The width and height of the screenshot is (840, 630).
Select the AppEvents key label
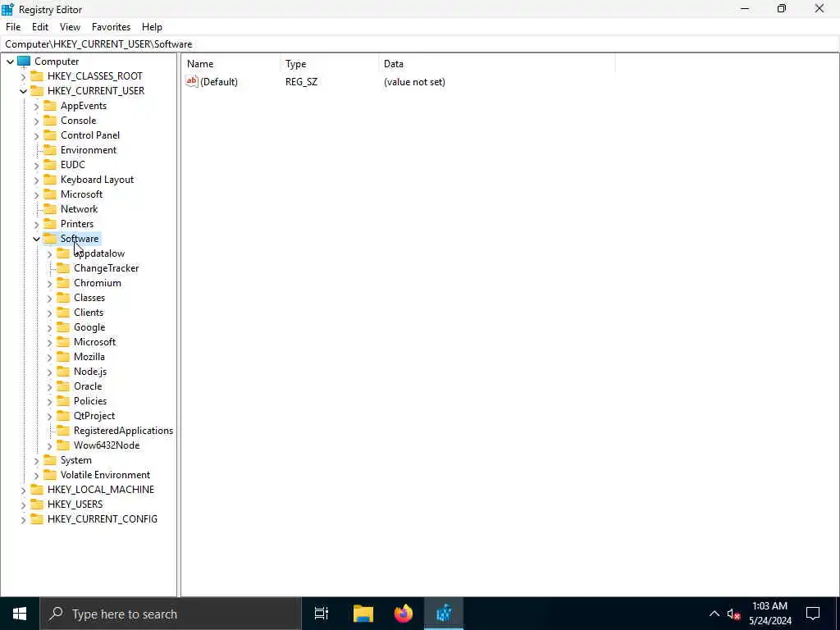pos(84,106)
